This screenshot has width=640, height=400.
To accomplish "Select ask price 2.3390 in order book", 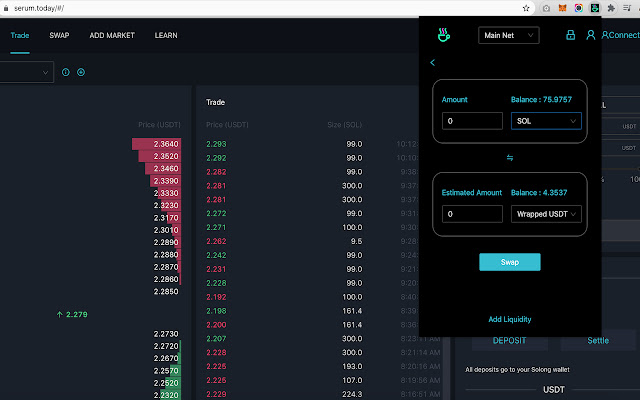I will [x=166, y=181].
